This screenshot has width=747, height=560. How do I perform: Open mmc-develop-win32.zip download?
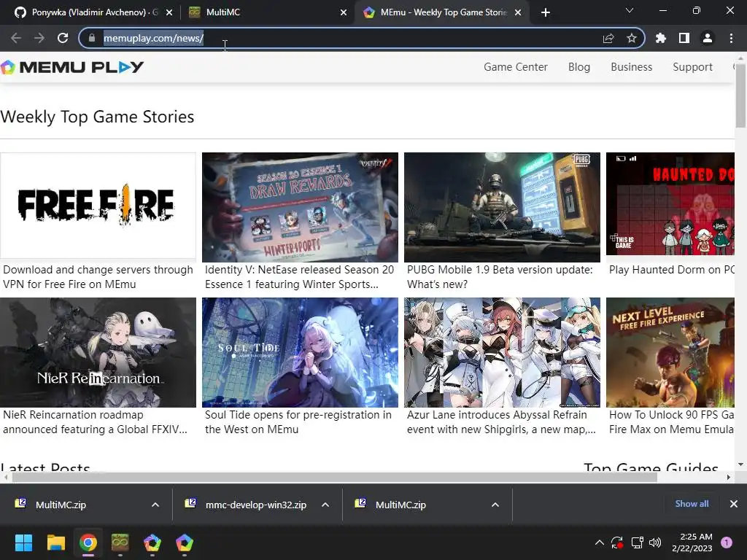coord(245,505)
